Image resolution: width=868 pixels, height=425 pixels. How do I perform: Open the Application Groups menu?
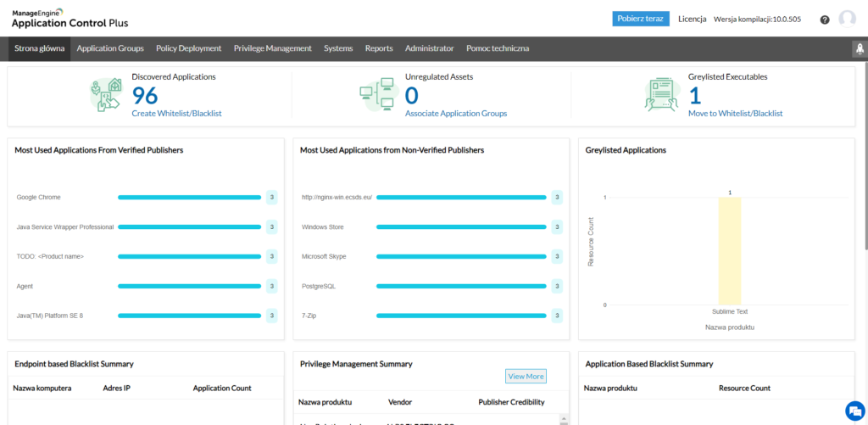(110, 49)
